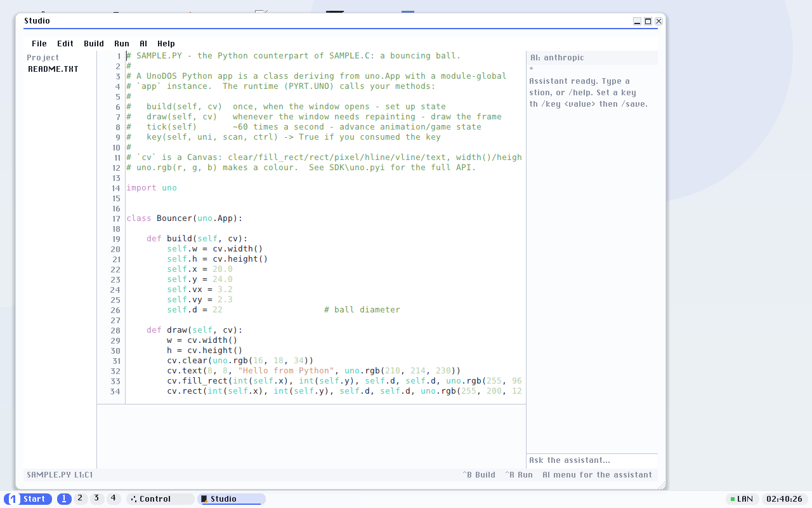The image size is (812, 508).
Task: Click the 'self.x = 20.0' line
Action: [200, 269]
